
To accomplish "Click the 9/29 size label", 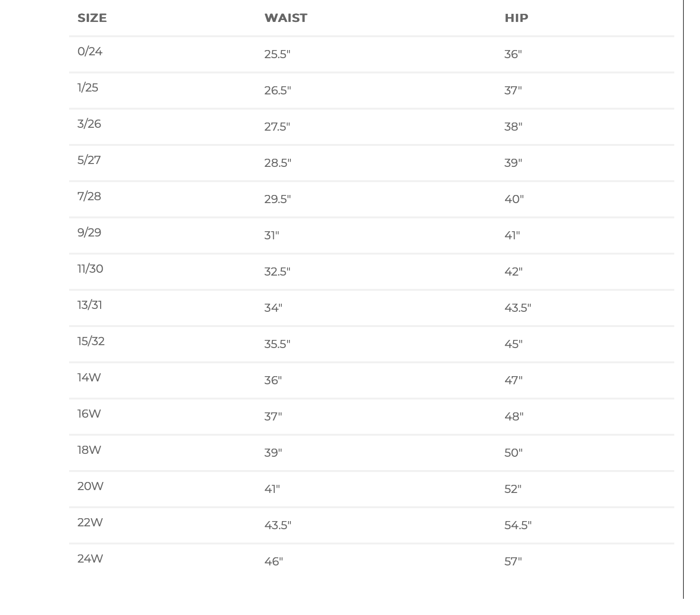I will coord(89,233).
